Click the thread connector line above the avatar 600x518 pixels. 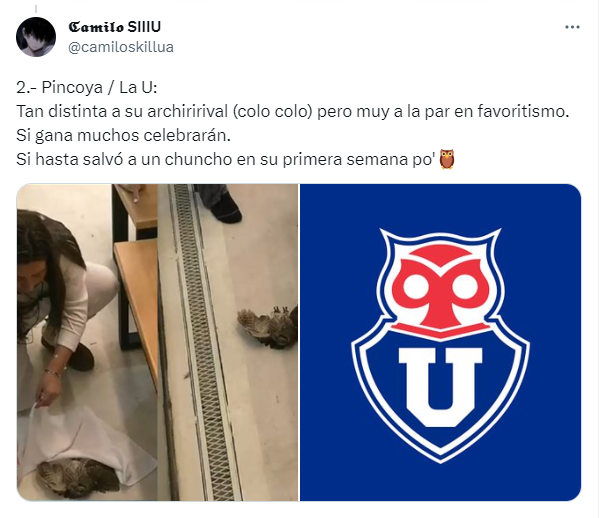tap(36, 10)
